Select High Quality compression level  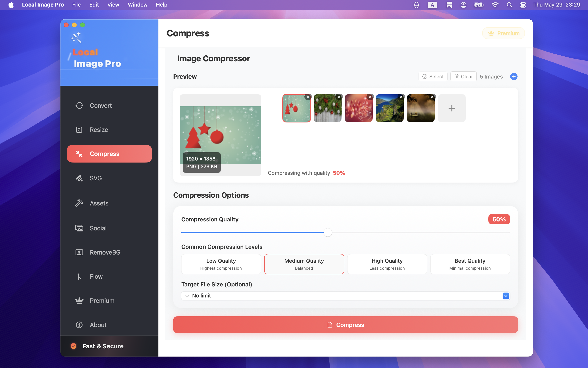(387, 264)
